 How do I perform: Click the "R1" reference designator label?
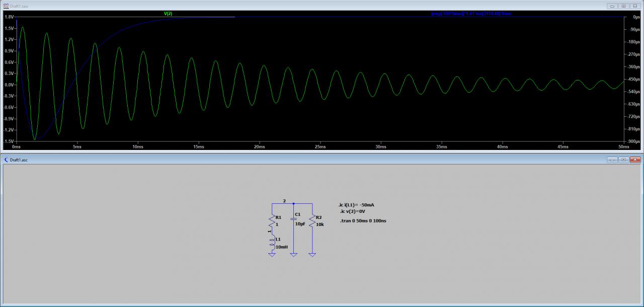pos(278,217)
